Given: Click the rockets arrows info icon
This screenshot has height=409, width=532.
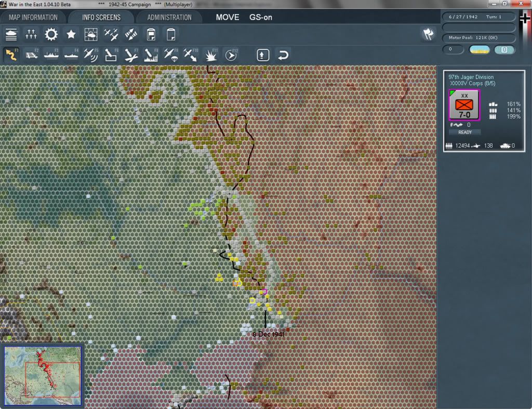Looking at the screenshot, I should coord(131,34).
